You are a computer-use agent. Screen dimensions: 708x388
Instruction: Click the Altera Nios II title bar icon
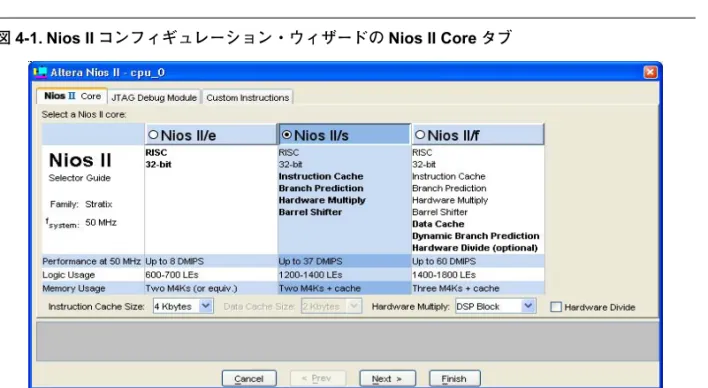point(40,72)
